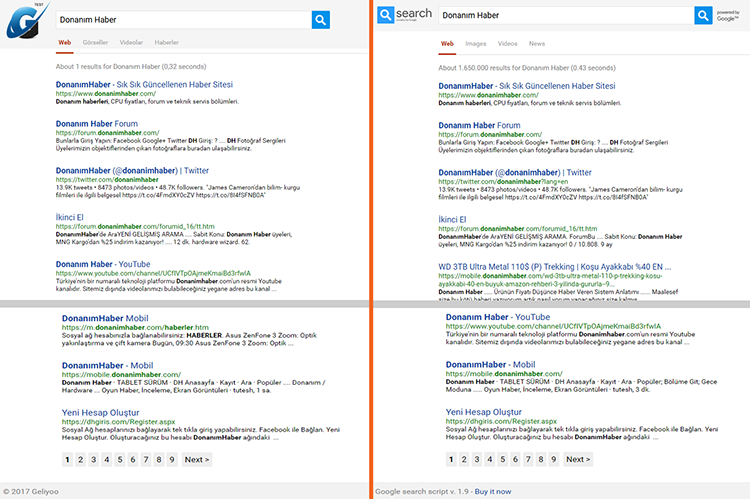Viewport: 750px width, 499px height.
Task: Click the m.donanimhaber.com/haberler.htm URL
Action: click(x=135, y=328)
